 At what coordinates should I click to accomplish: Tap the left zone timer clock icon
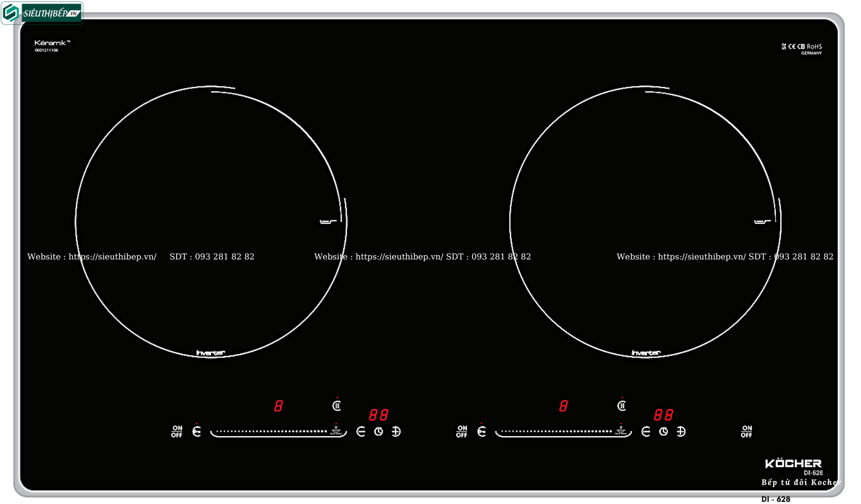coord(379,432)
